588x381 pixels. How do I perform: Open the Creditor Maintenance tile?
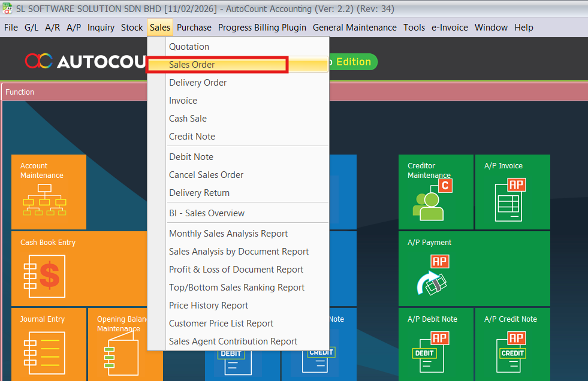click(436, 192)
